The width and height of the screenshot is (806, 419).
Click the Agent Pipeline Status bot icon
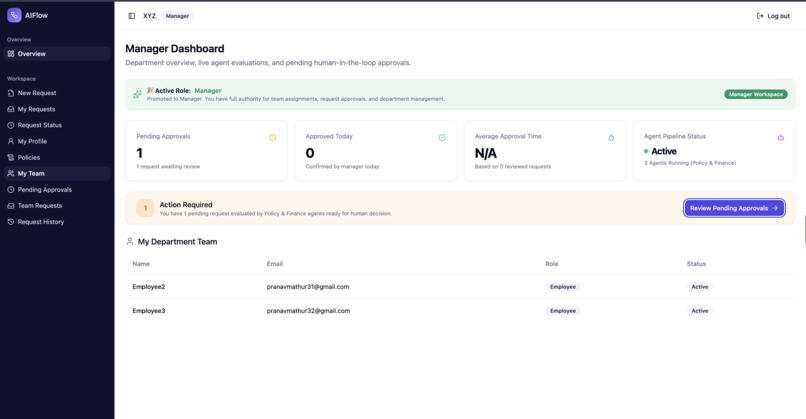780,138
